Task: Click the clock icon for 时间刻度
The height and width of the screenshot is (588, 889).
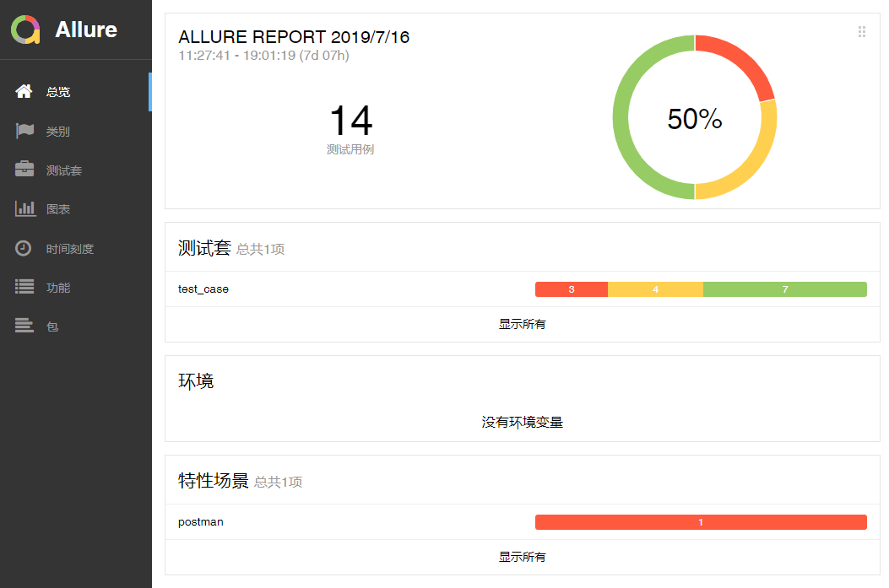Action: coord(24,248)
